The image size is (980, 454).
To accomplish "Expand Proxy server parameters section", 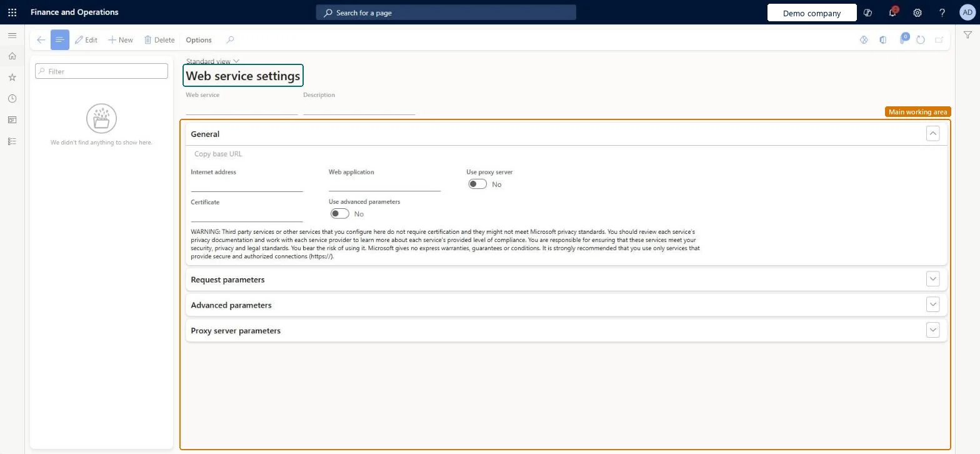I will pos(932,330).
